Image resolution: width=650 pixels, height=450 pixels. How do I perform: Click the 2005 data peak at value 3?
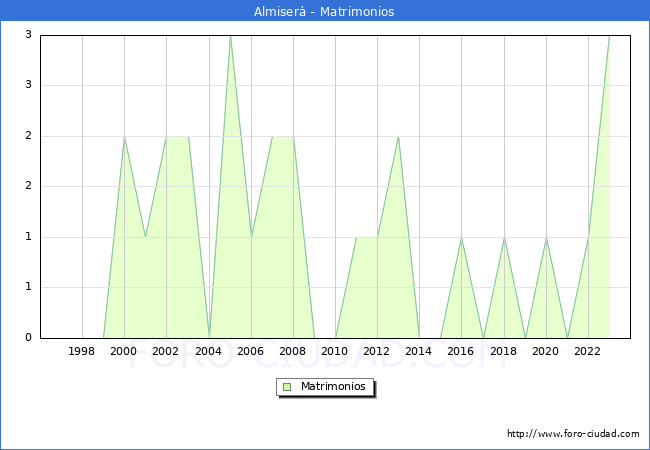pos(230,36)
